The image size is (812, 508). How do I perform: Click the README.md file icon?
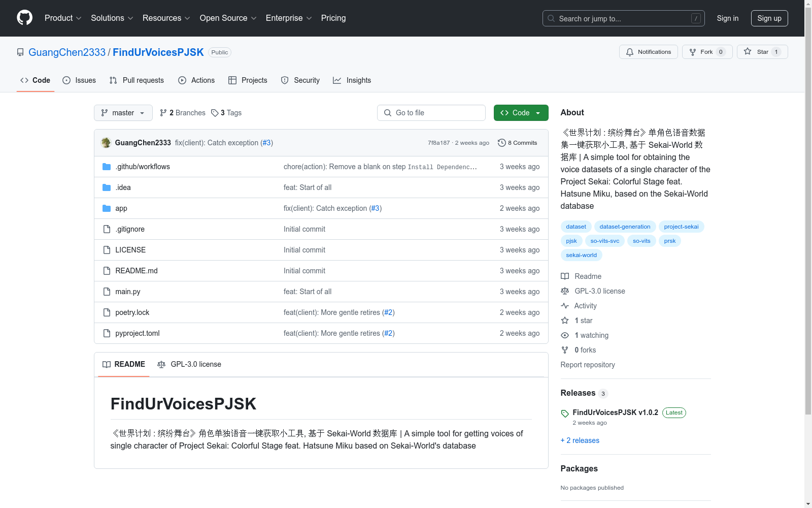click(107, 271)
